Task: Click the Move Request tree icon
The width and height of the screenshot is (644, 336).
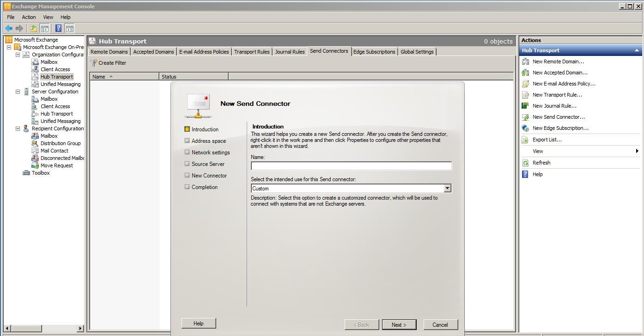Action: click(35, 165)
